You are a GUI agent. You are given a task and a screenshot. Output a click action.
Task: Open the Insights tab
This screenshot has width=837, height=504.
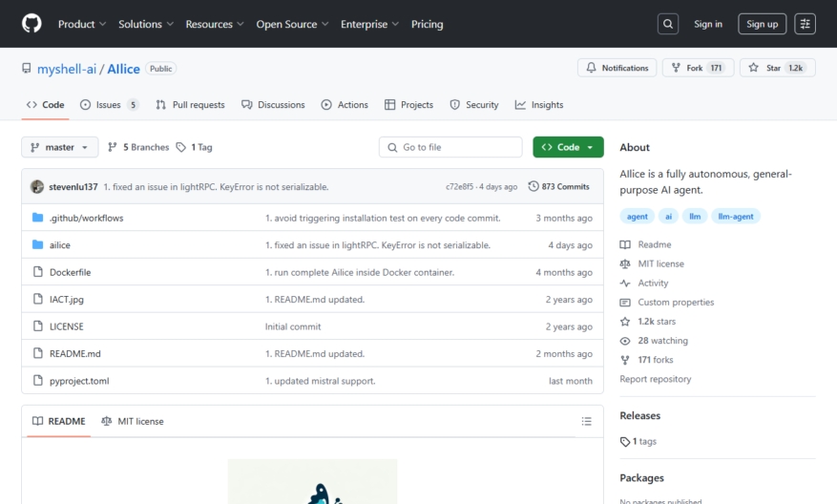point(539,105)
